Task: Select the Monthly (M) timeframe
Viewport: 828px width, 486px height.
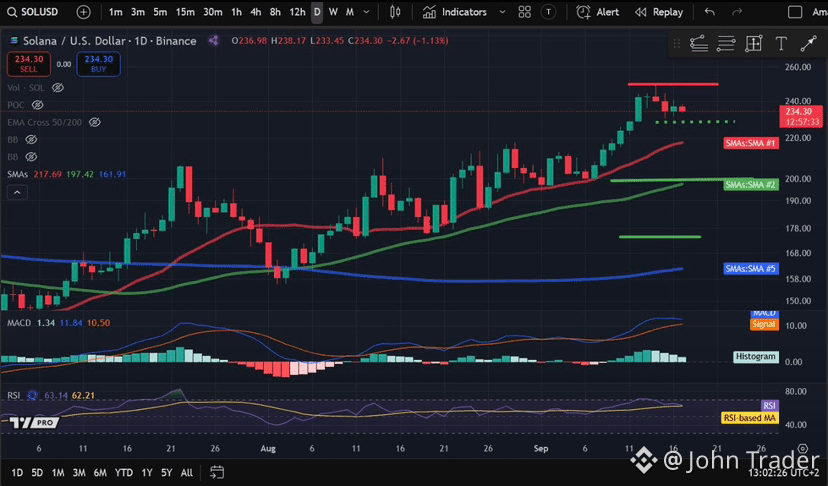Action: point(350,12)
